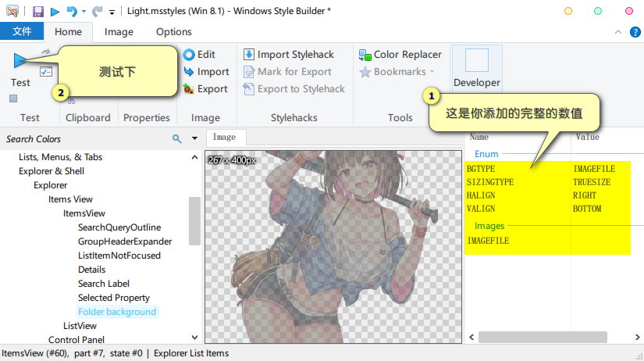Click properties panel scroll right arrow
The width and height of the screenshot is (644, 361).
pos(638,337)
